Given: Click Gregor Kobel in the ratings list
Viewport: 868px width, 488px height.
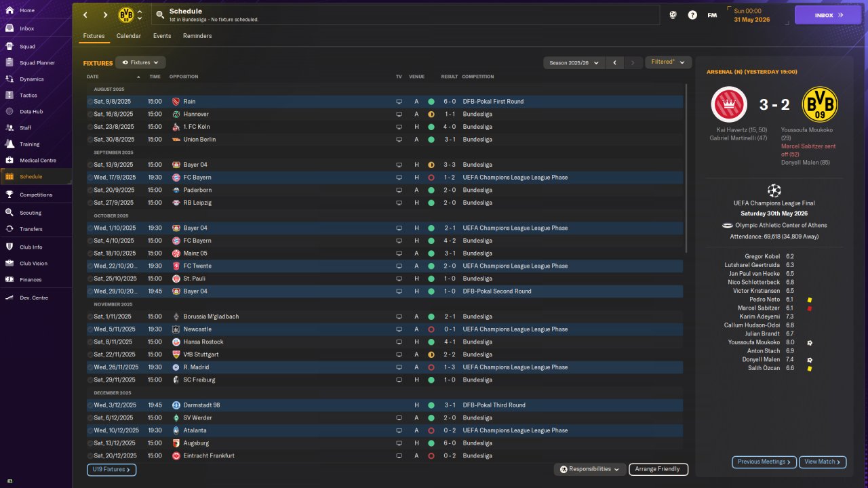Looking at the screenshot, I should point(762,256).
